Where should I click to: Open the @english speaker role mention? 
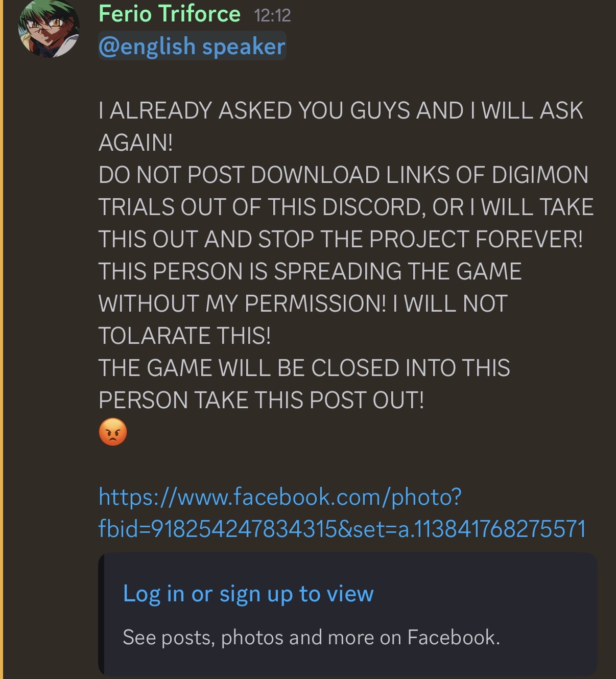(192, 46)
